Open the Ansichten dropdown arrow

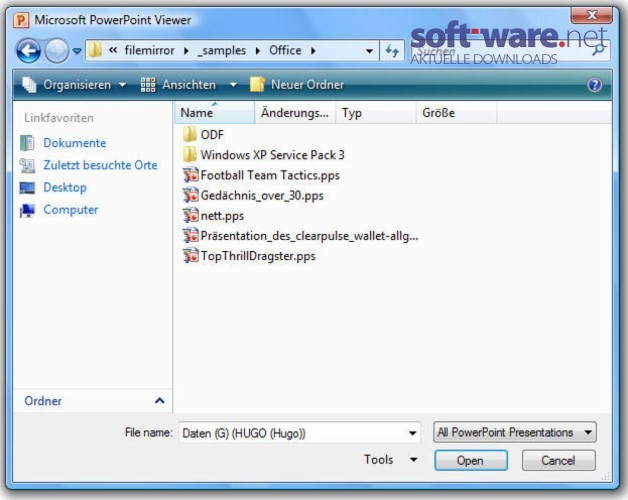click(233, 85)
